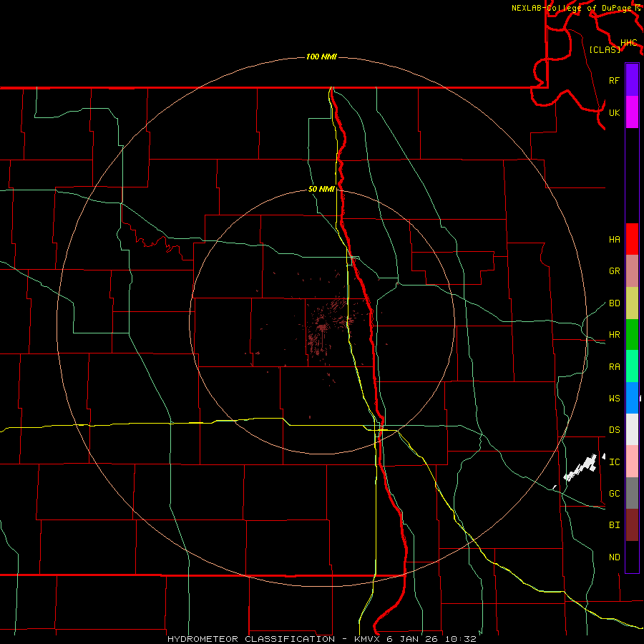The image size is (644, 644).
Task: Click the GR pink-brown legend swatch
Action: pos(632,271)
